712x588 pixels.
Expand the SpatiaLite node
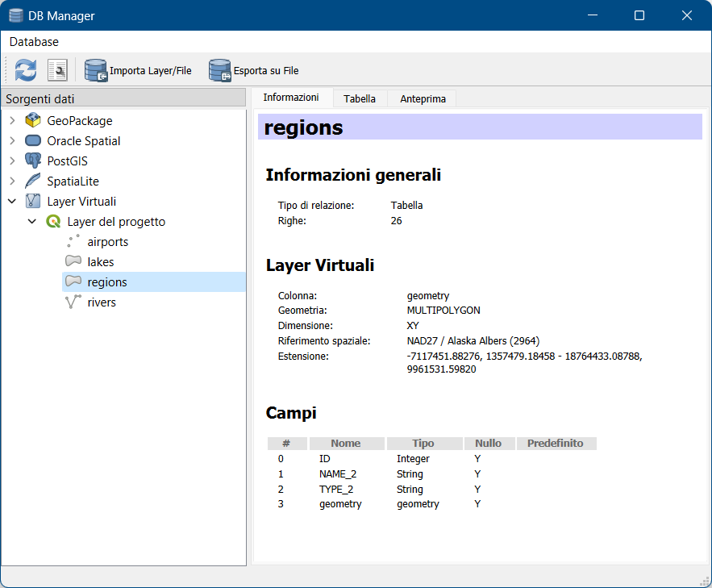click(x=12, y=181)
